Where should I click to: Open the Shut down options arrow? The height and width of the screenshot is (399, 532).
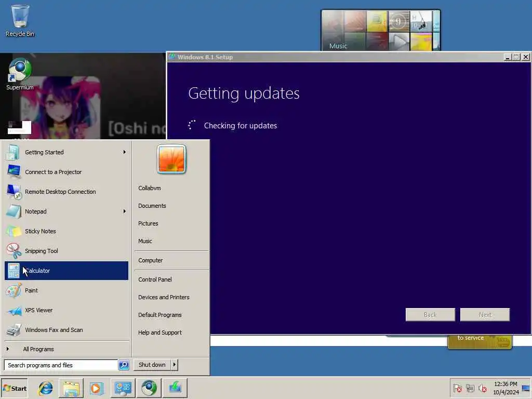(x=175, y=365)
